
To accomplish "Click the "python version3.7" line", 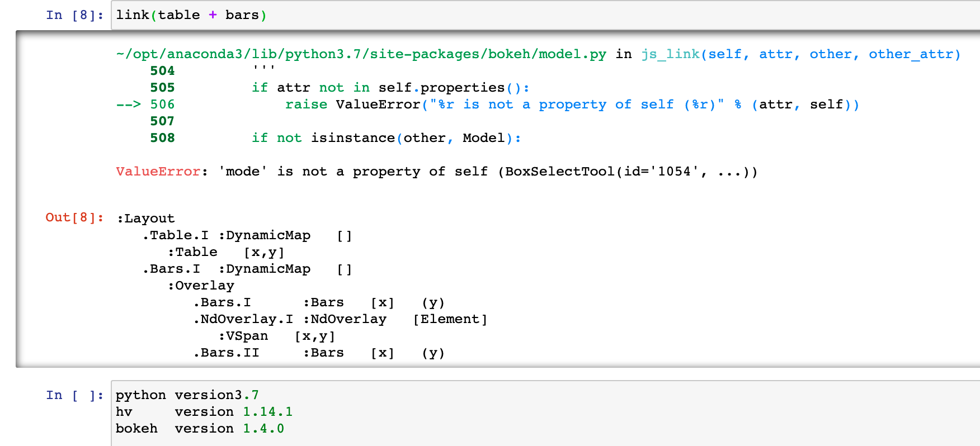I will [x=187, y=395].
